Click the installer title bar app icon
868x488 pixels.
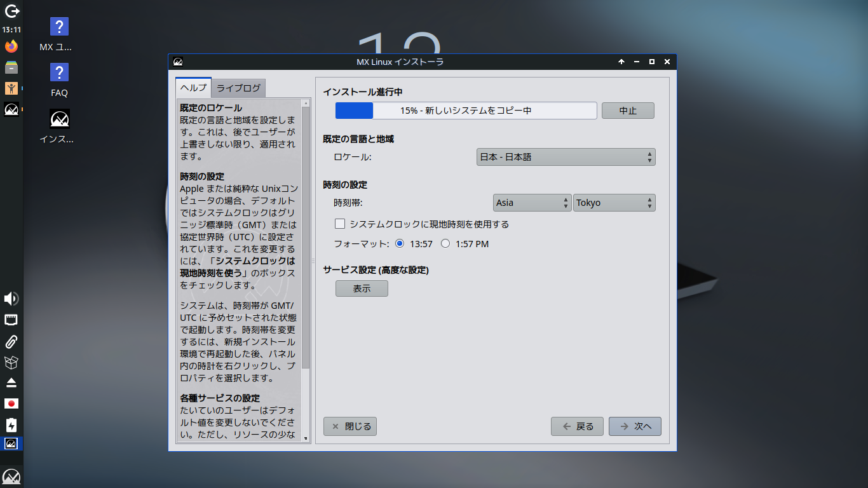pyautogui.click(x=178, y=62)
